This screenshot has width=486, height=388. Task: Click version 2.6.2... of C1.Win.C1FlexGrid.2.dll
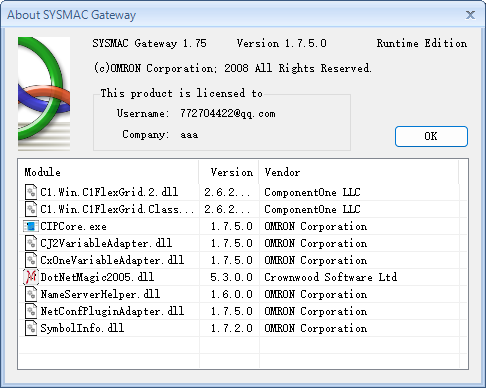[227, 192]
